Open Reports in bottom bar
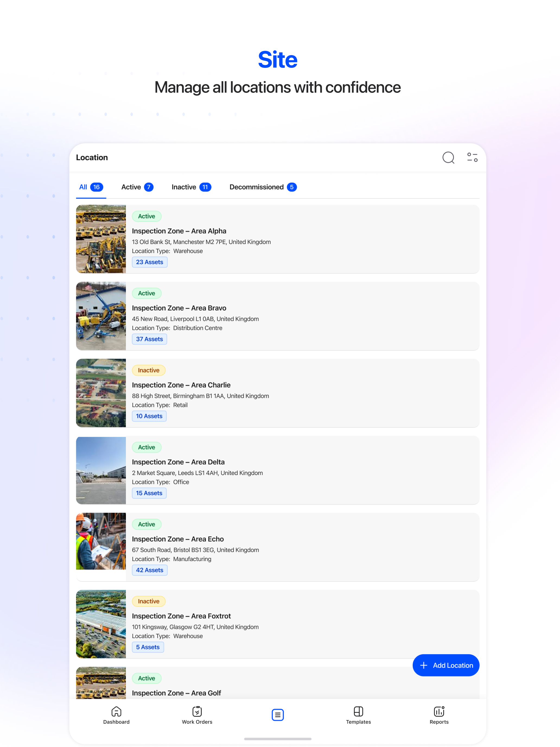560x747 pixels. click(439, 715)
